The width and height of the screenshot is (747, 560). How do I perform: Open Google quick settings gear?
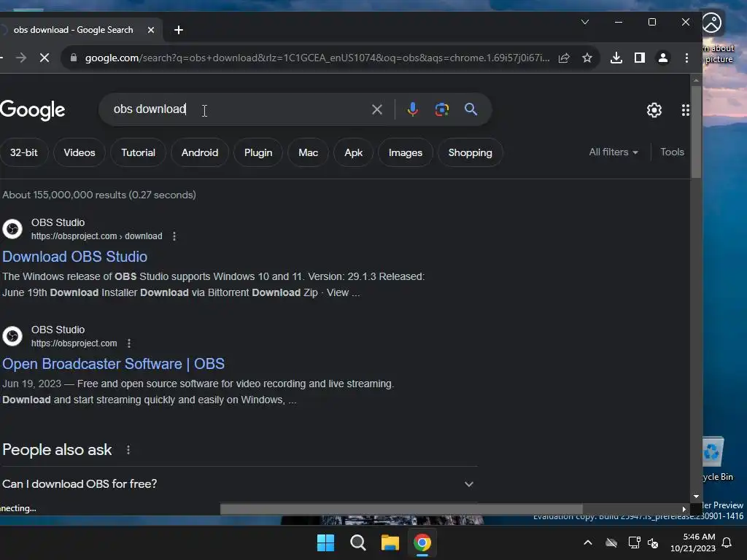coord(654,110)
